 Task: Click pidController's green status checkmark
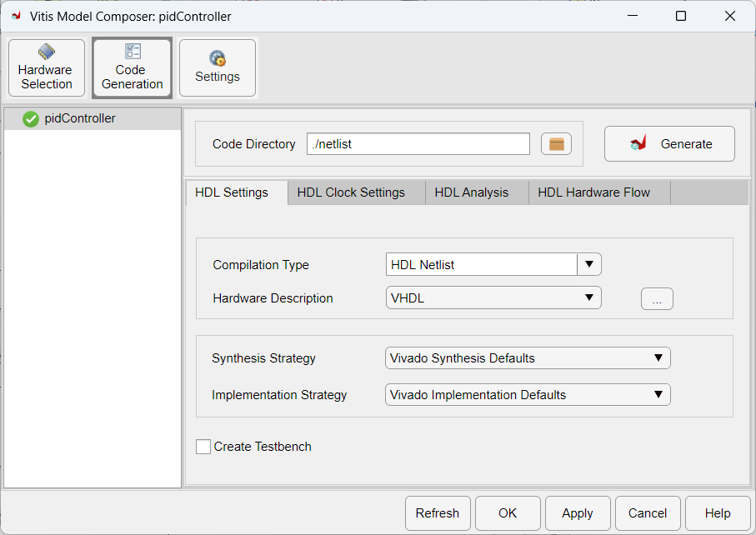30,118
